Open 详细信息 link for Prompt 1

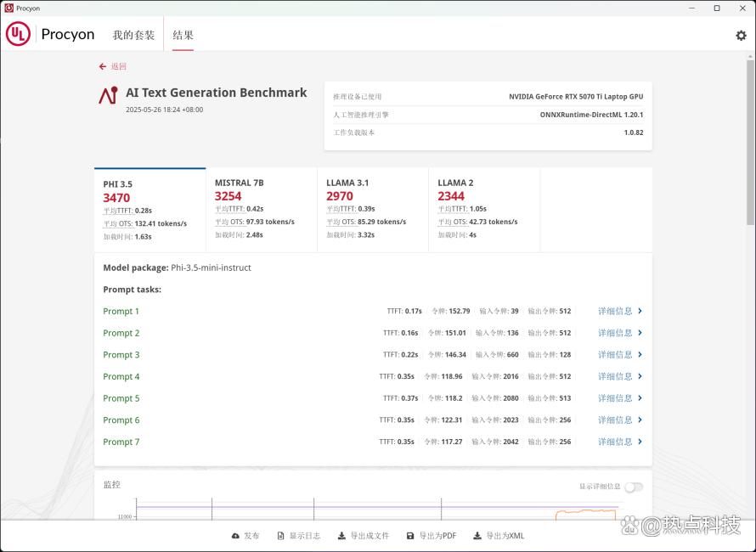click(x=615, y=311)
